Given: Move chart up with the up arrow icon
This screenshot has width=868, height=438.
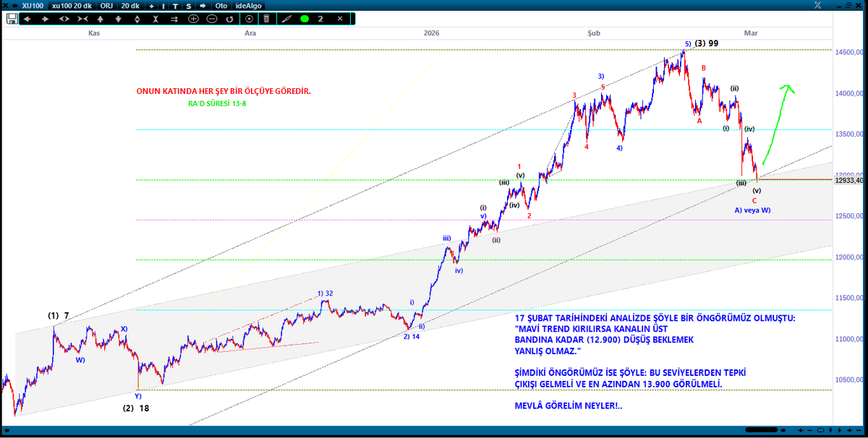Looking at the screenshot, I should tap(101, 19).
